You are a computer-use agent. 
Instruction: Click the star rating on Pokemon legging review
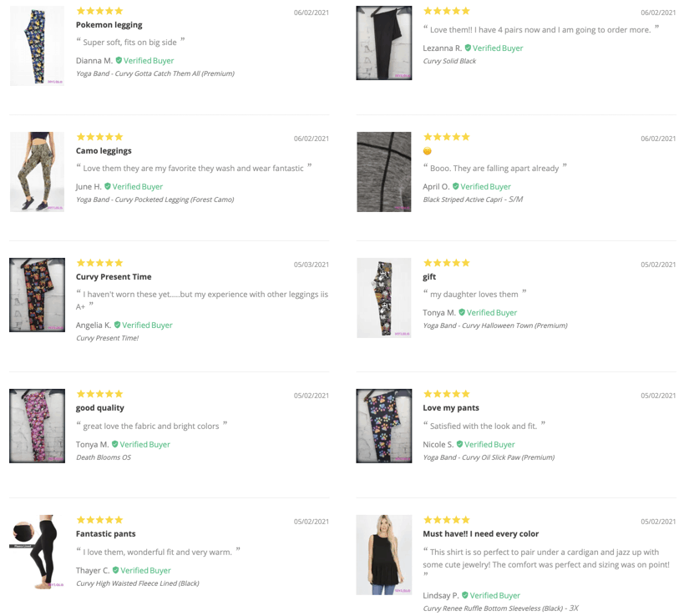coord(99,11)
